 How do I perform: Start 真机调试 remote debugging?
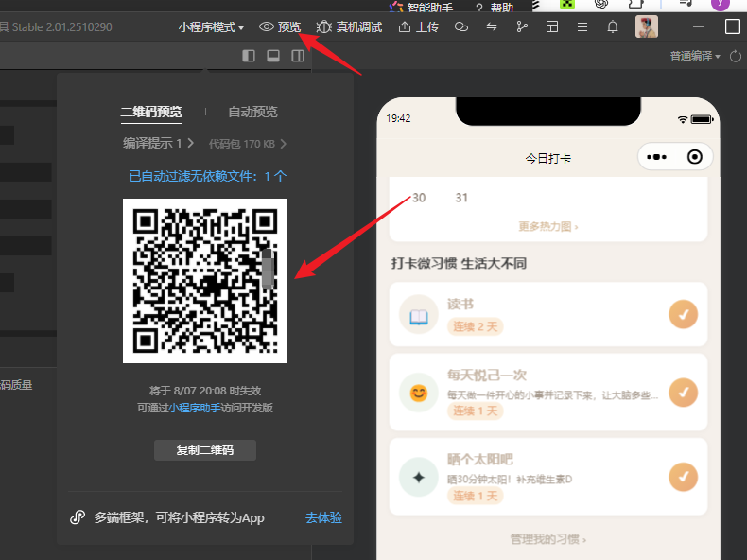pyautogui.click(x=349, y=27)
